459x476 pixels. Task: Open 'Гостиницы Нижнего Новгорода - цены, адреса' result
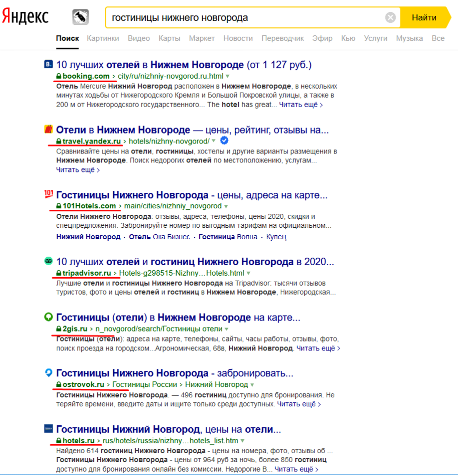192,195
